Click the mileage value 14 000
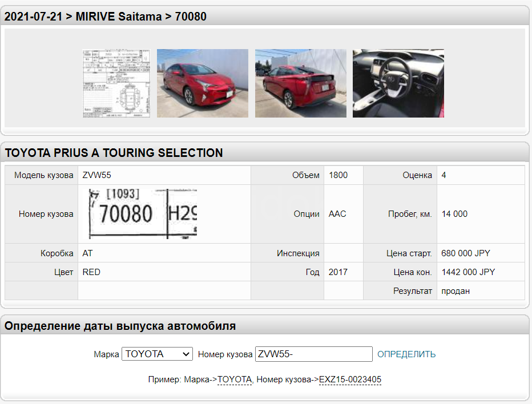Image resolution: width=532 pixels, height=404 pixels. (454, 214)
